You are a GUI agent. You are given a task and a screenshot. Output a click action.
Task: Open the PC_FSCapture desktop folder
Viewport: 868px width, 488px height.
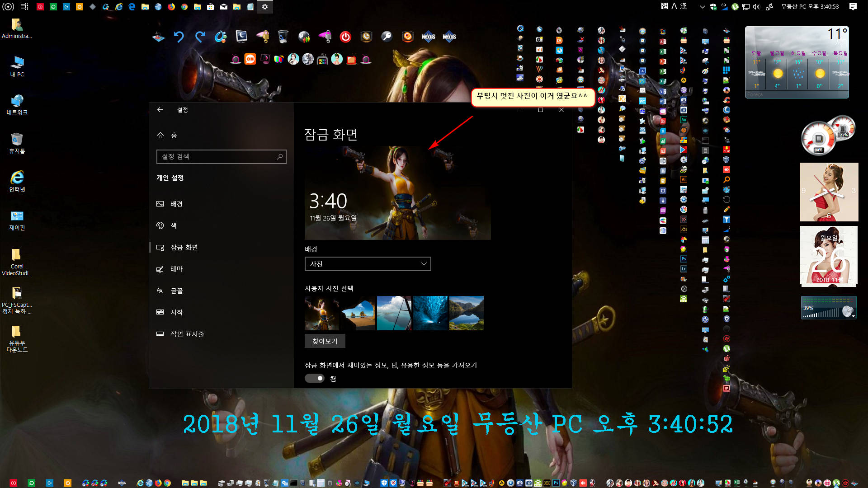(17, 300)
